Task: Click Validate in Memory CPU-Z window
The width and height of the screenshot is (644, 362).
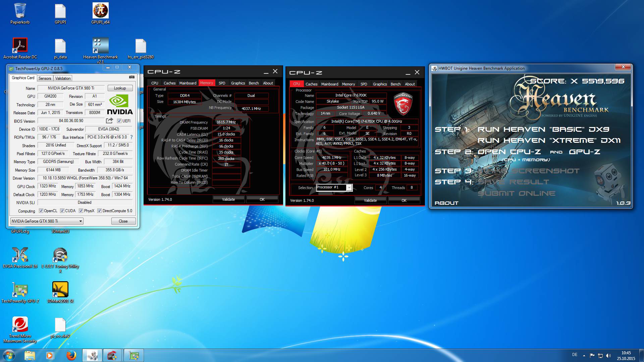Action: pos(228,199)
